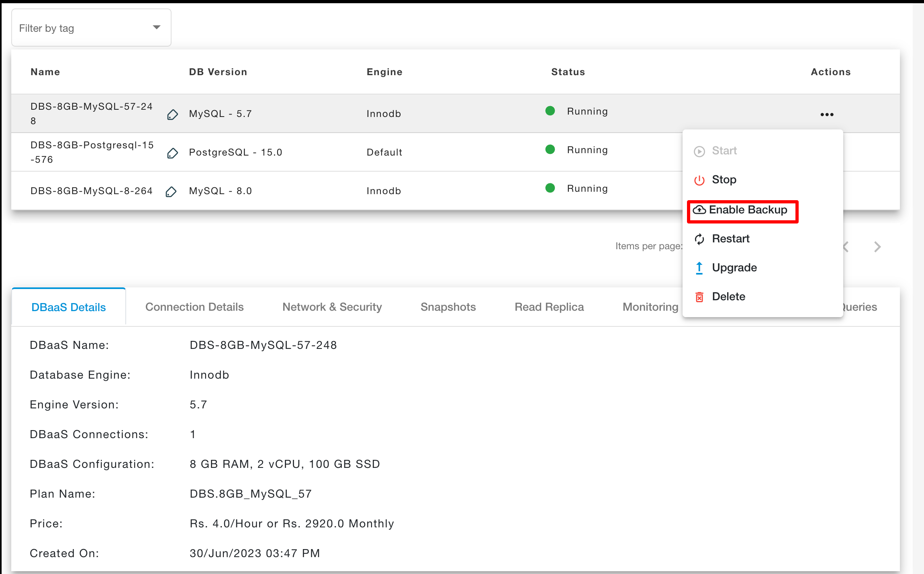
Task: Click the MySQL - 8.0 version cell
Action: [221, 191]
